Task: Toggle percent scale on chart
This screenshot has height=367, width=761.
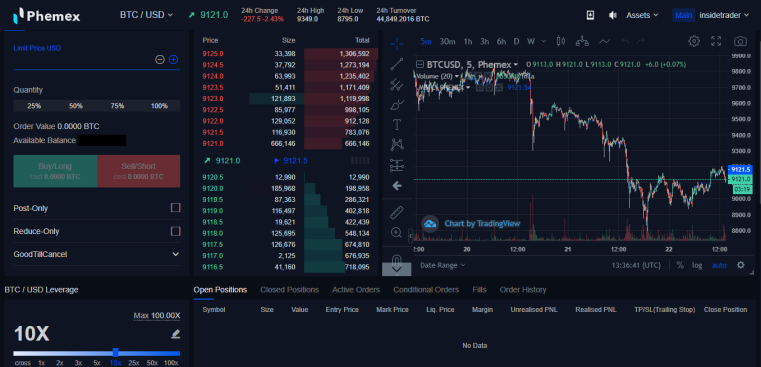Action: [x=680, y=265]
